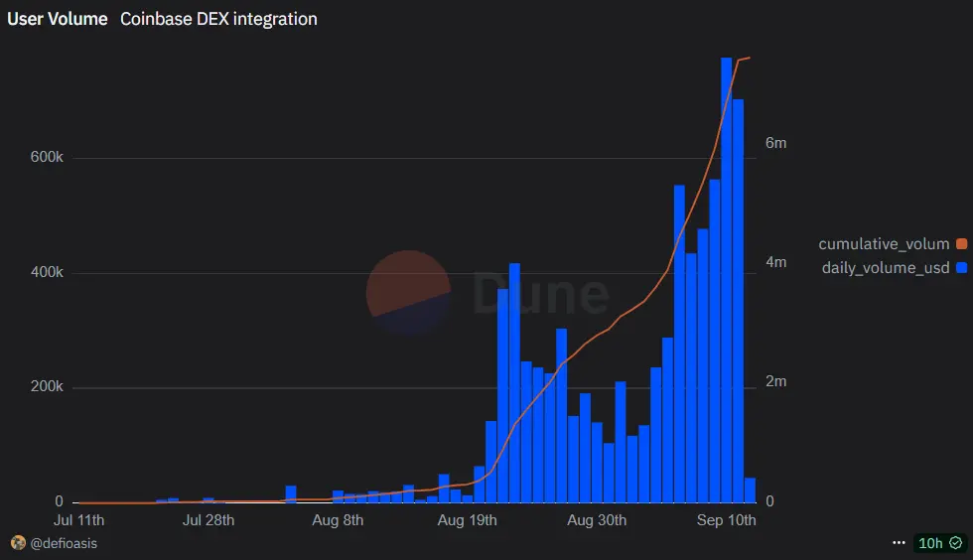
Task: Click the '6m' right axis value
Action: [775, 143]
